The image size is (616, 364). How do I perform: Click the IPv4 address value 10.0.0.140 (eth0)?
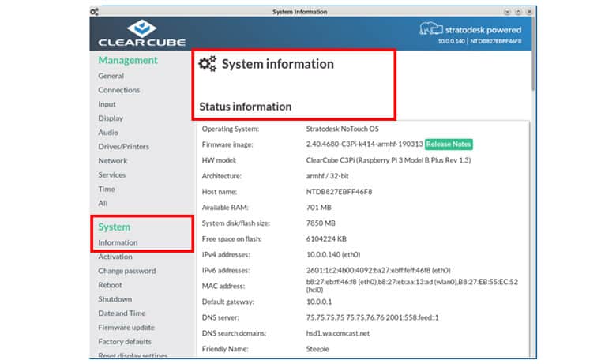pos(333,254)
